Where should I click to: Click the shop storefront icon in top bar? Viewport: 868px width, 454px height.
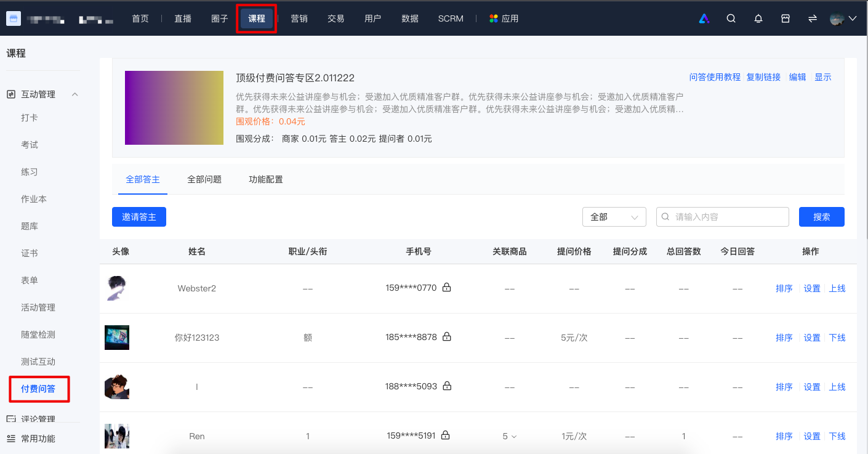point(786,18)
